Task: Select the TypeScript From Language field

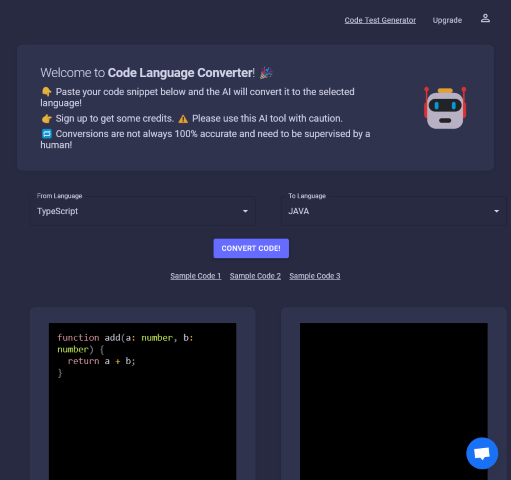Action: 143,211
